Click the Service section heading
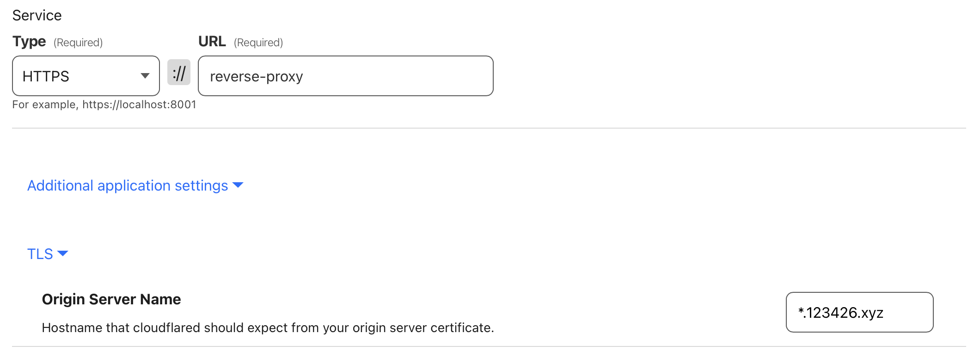This screenshot has width=980, height=358. pyautogui.click(x=37, y=15)
